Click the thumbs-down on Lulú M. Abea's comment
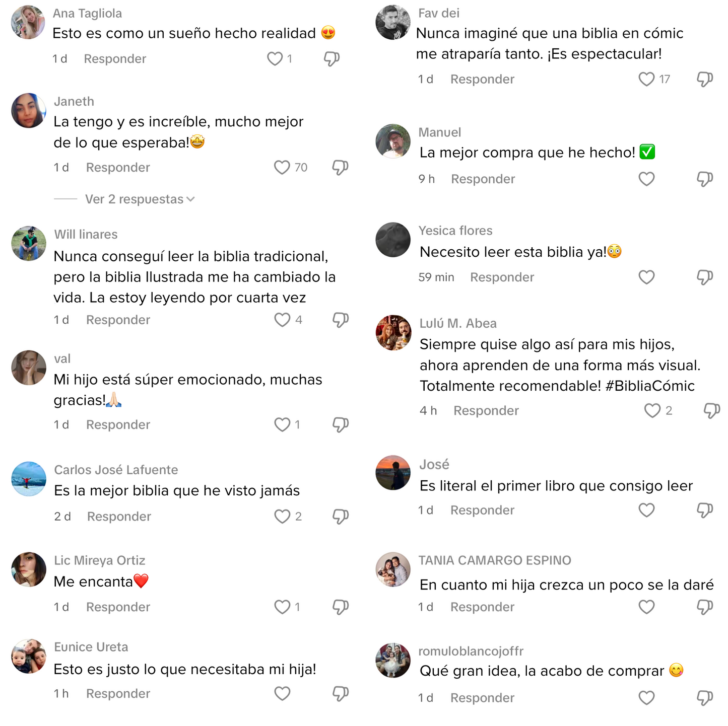728x726 pixels. pyautogui.click(x=711, y=411)
